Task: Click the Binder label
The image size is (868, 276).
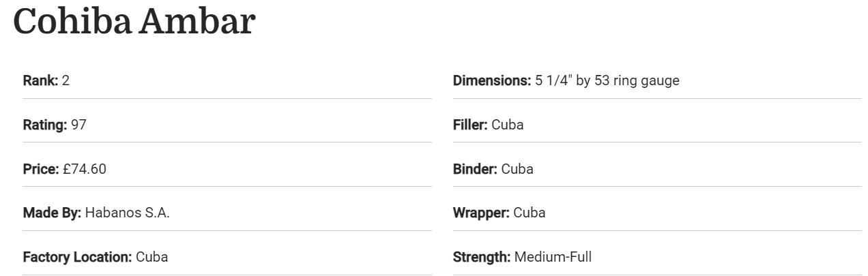Action: coord(475,169)
